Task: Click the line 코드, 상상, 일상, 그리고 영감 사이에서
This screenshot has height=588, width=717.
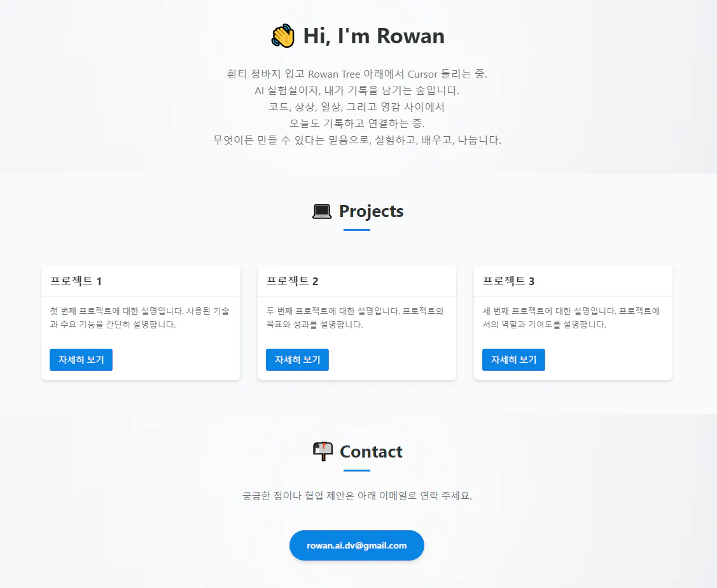Action: point(357,107)
